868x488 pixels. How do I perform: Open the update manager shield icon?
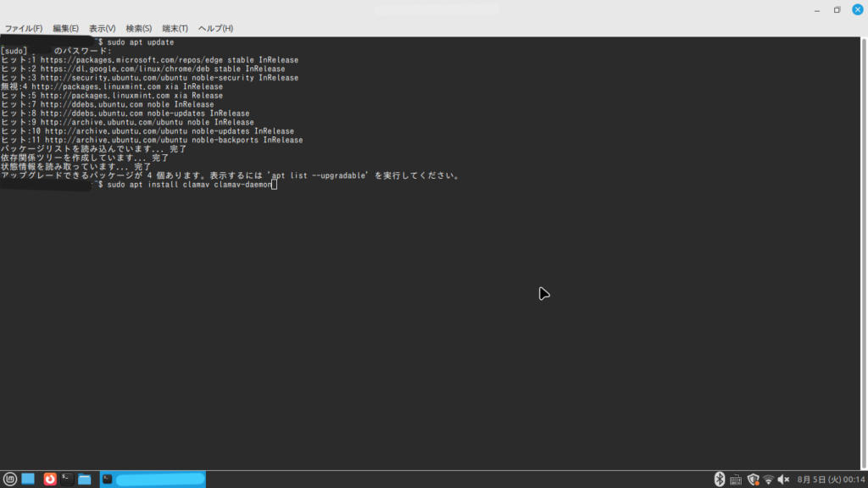point(752,480)
